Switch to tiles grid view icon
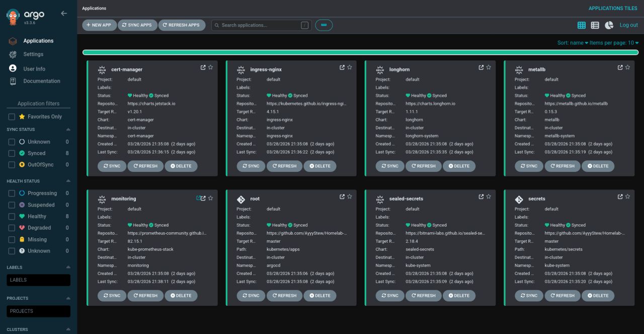This screenshot has height=334, width=644. (x=582, y=25)
